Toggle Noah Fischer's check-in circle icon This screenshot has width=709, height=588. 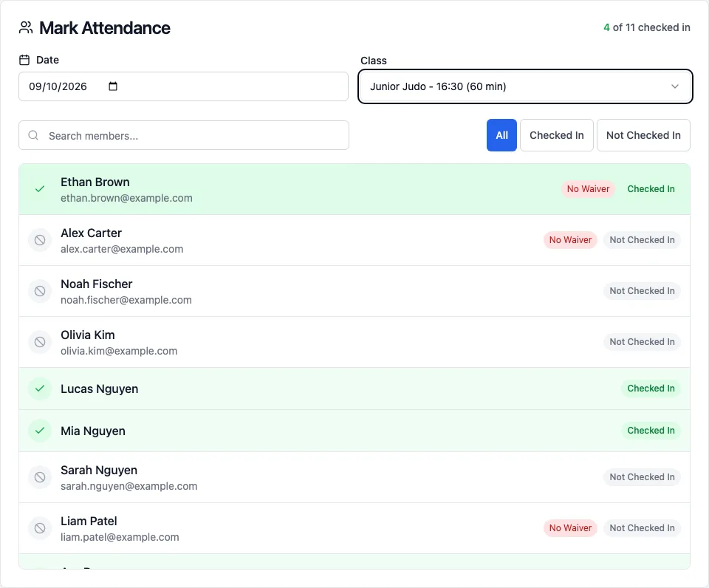(x=40, y=291)
